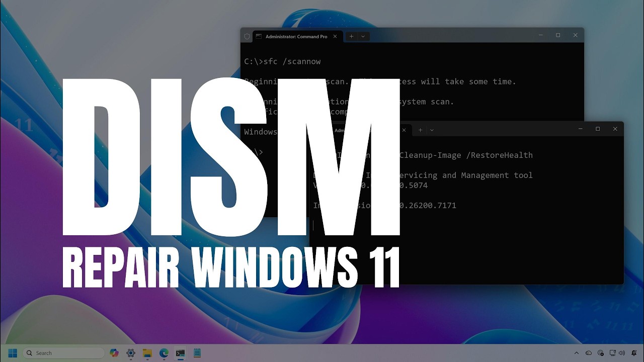
Task: Switch to Terminal via taskbar icon
Action: click(181, 353)
